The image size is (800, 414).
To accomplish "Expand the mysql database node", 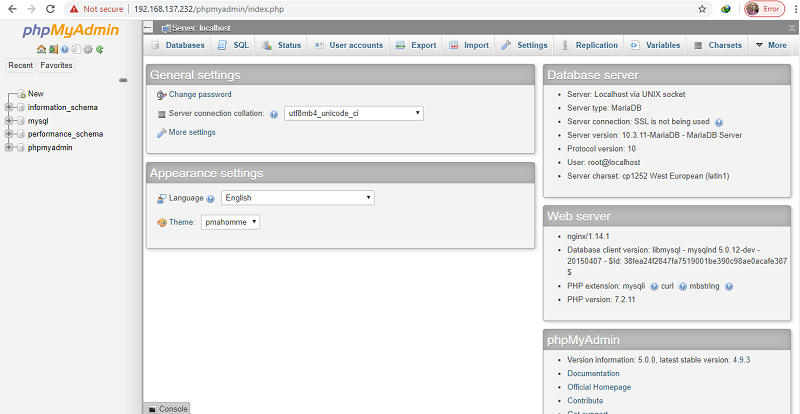I will [x=9, y=120].
